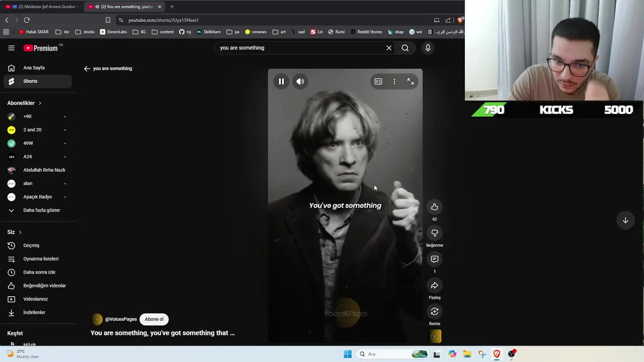Open the @VoicesPages channel name
Image resolution: width=644 pixels, height=362 pixels.
[121, 319]
